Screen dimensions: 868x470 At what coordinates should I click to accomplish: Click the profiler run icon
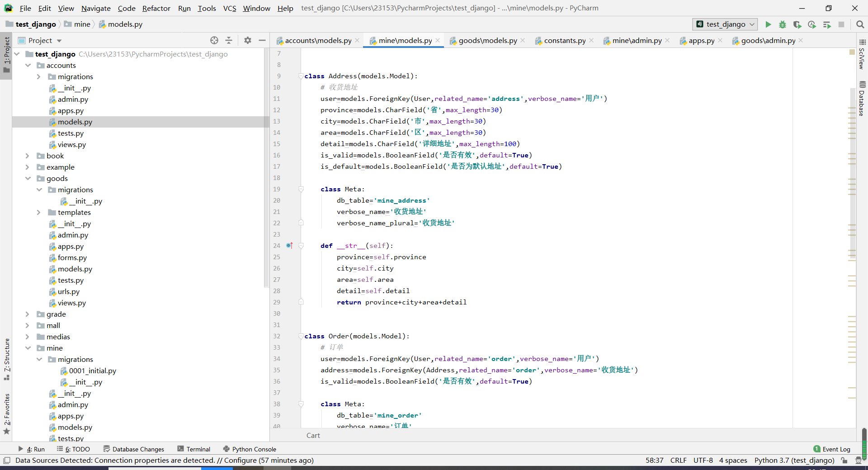click(812, 24)
